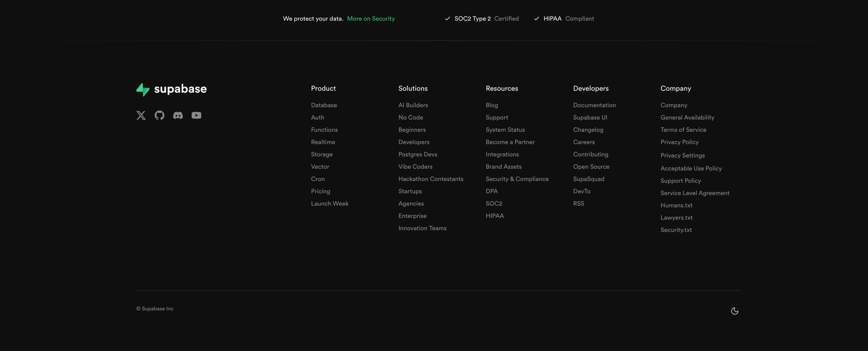
Task: Check the System Status link
Action: (505, 130)
